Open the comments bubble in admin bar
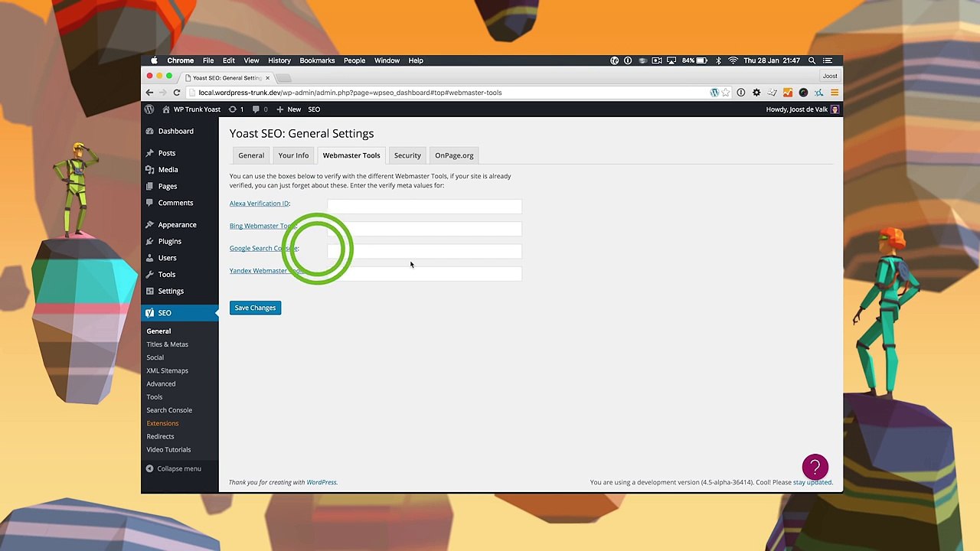Viewport: 980px width, 551px height. [x=260, y=109]
